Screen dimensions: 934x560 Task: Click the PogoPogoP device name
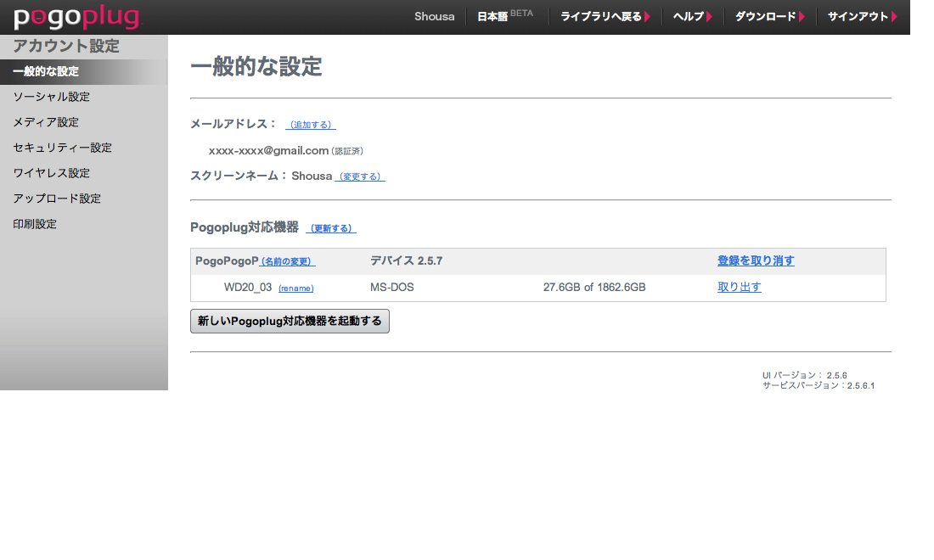[227, 261]
